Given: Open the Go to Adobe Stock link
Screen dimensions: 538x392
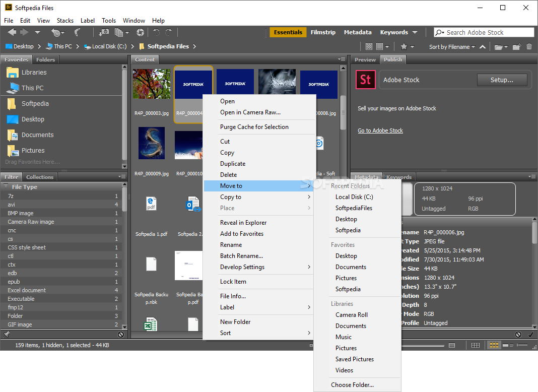Looking at the screenshot, I should point(380,130).
